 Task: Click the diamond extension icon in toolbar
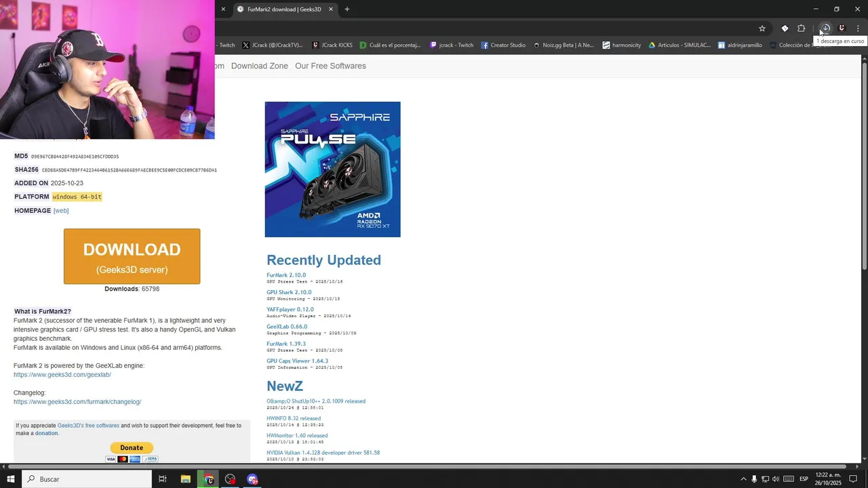(x=785, y=28)
